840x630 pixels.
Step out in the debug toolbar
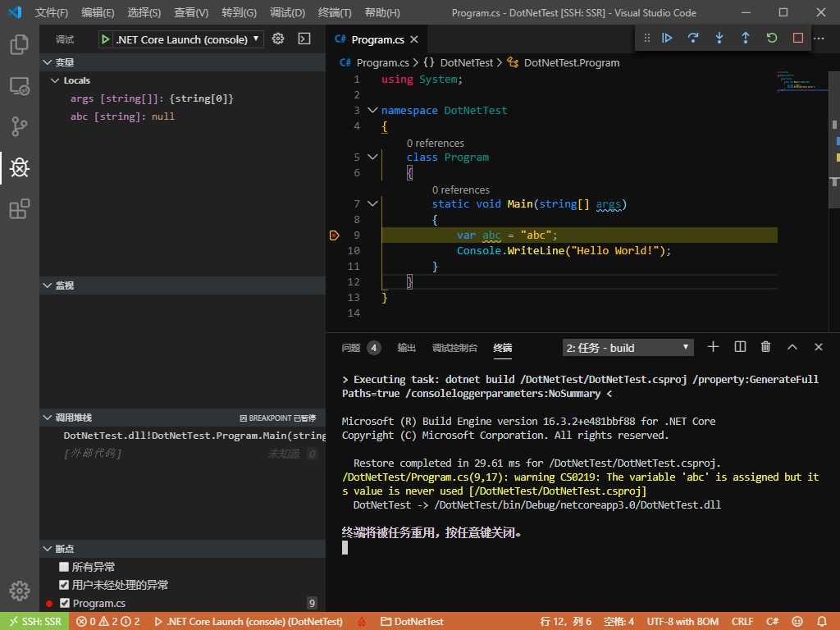[x=745, y=38]
